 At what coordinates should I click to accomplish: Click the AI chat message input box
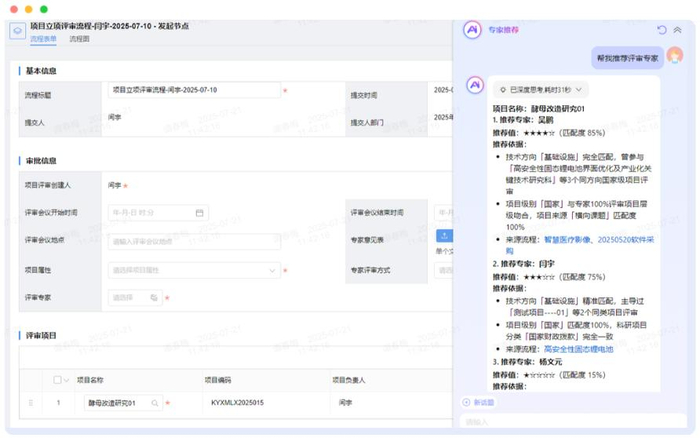click(x=573, y=421)
